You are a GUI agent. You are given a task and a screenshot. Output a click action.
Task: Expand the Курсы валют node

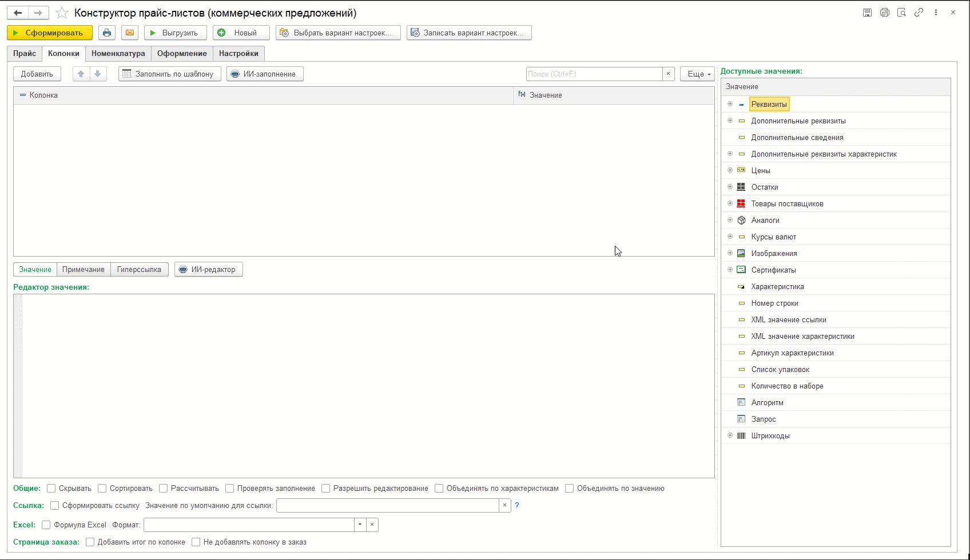[730, 237]
